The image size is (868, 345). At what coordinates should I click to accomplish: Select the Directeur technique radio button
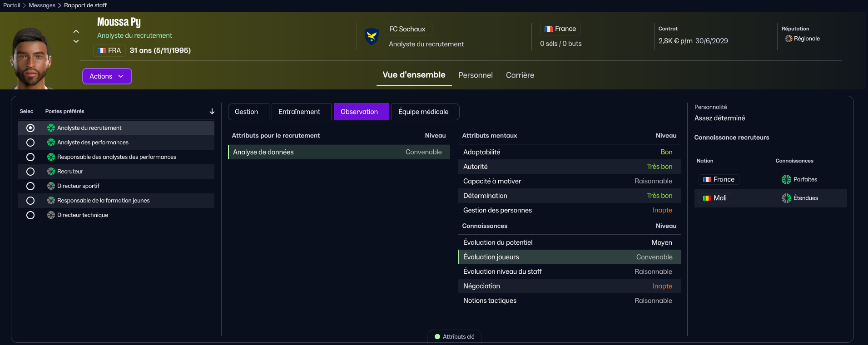pos(30,215)
